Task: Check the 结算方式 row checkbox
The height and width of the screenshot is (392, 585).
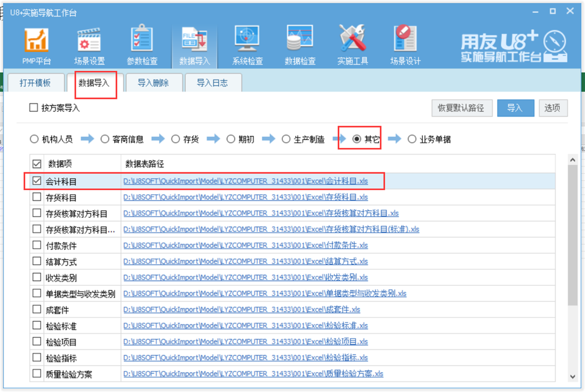Action: point(37,261)
